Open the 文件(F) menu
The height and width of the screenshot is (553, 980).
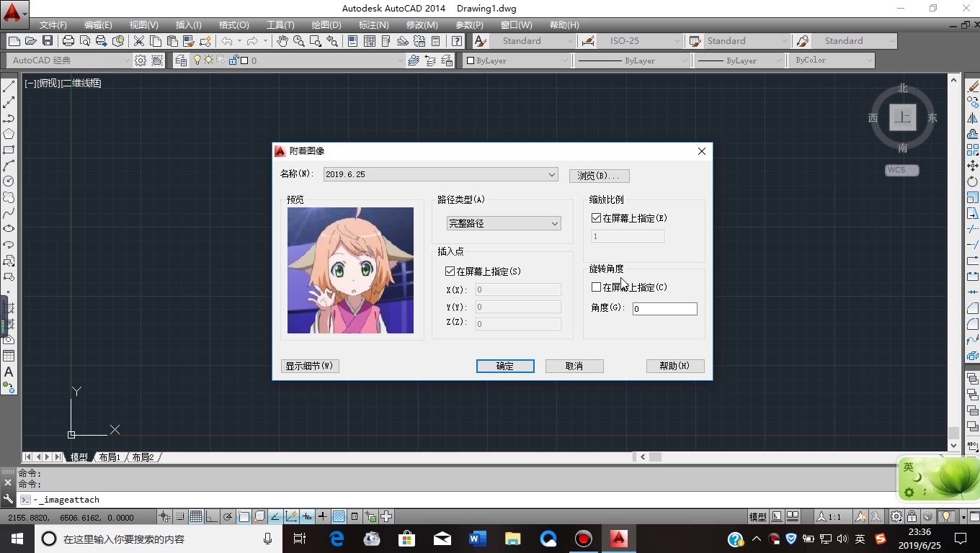click(x=53, y=24)
